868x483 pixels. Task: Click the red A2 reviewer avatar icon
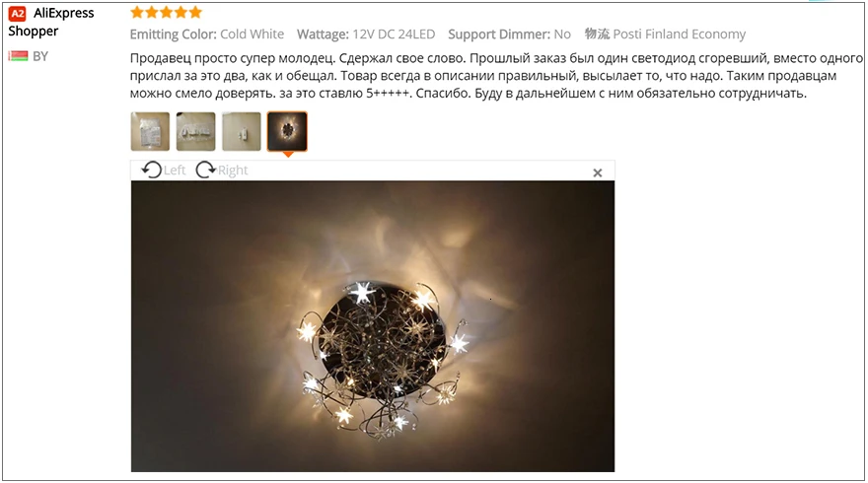point(17,14)
